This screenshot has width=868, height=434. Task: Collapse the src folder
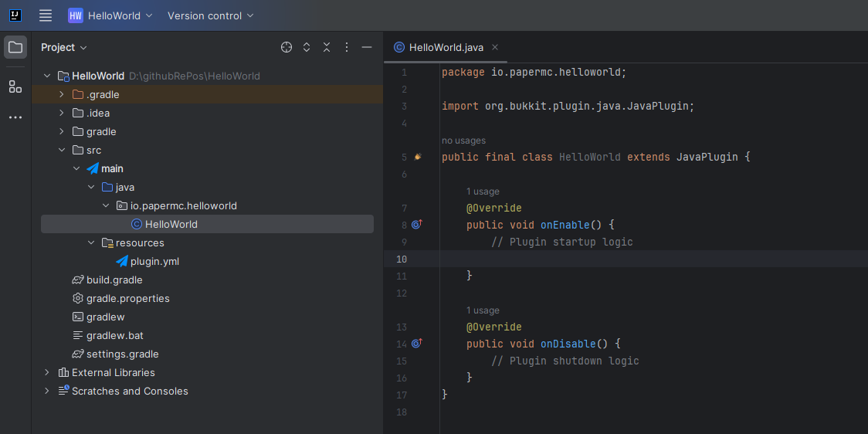pos(62,150)
